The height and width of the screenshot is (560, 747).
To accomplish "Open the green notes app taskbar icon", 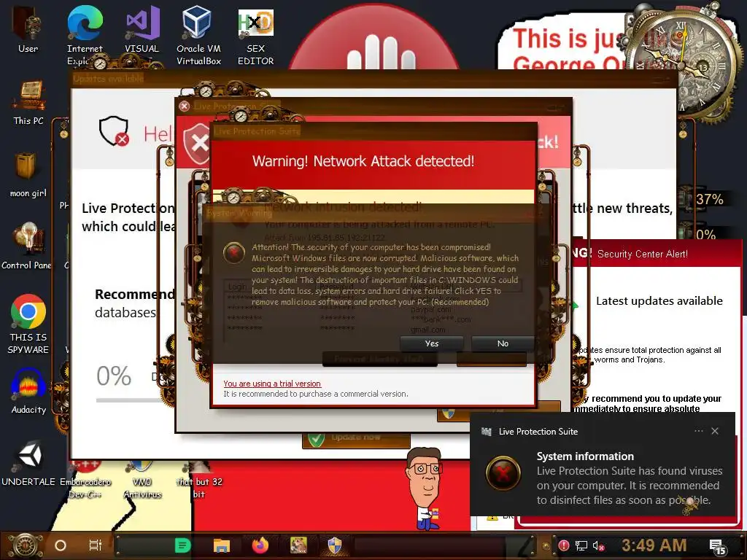I will [182, 545].
